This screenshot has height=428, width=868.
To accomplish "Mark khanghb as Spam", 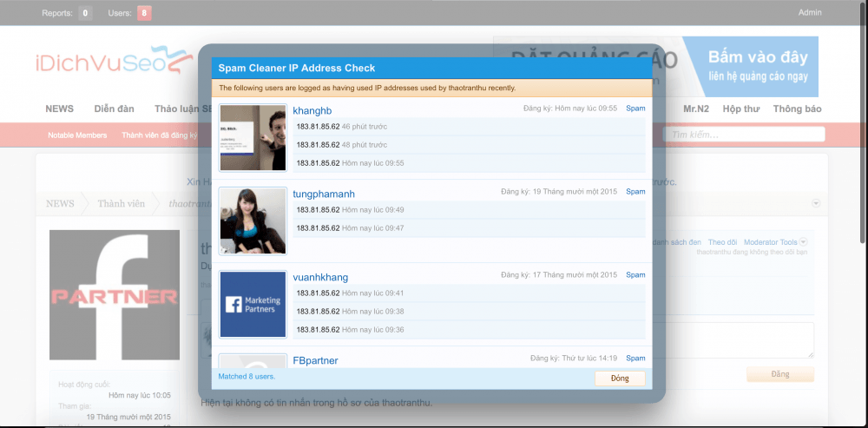I will [x=635, y=109].
